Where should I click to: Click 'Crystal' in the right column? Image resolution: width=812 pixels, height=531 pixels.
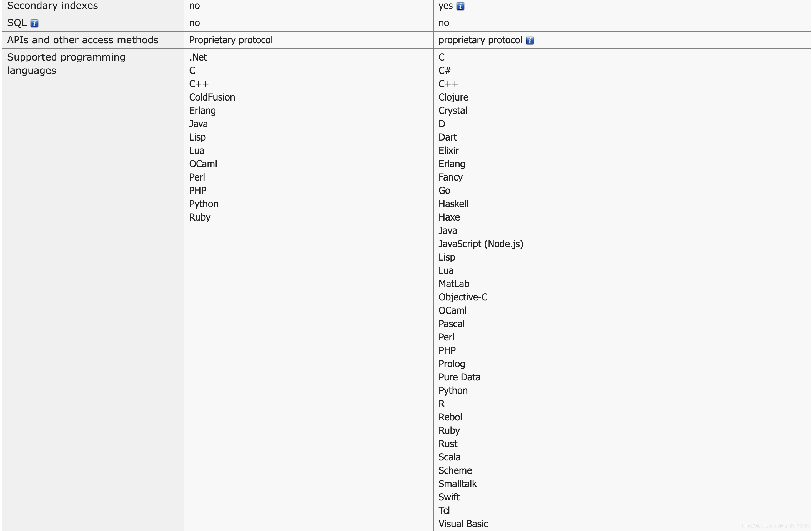click(453, 111)
